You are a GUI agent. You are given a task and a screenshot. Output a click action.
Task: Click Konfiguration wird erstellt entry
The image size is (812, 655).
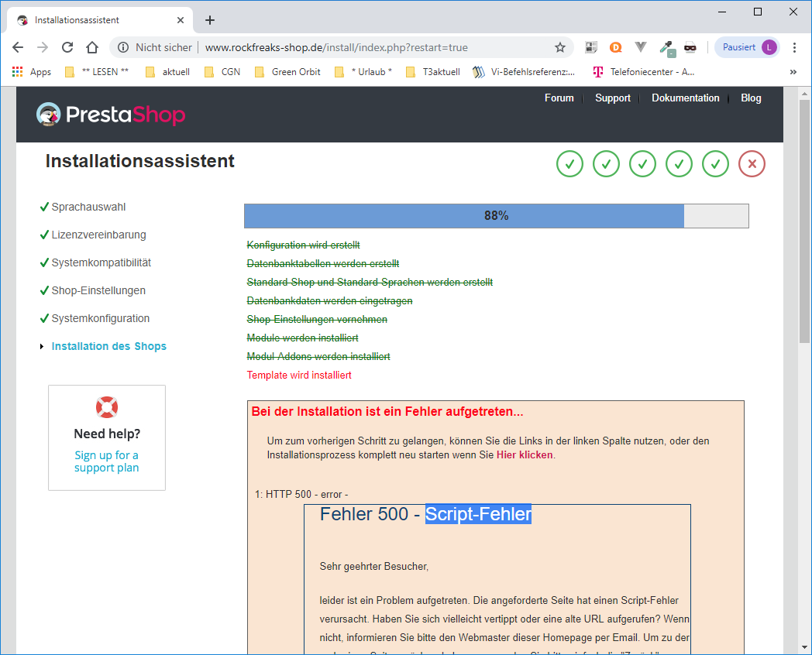point(303,245)
